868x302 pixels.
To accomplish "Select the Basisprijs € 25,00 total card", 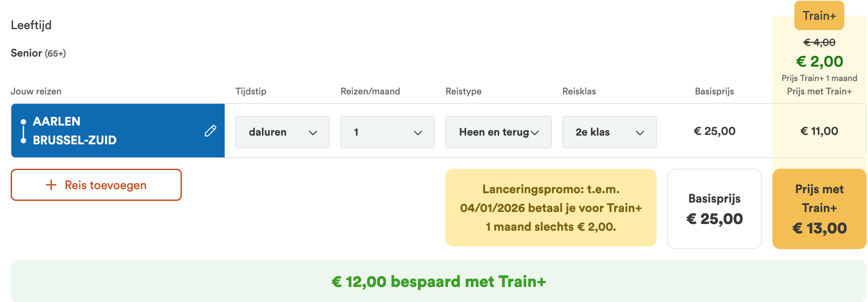I will (x=714, y=209).
